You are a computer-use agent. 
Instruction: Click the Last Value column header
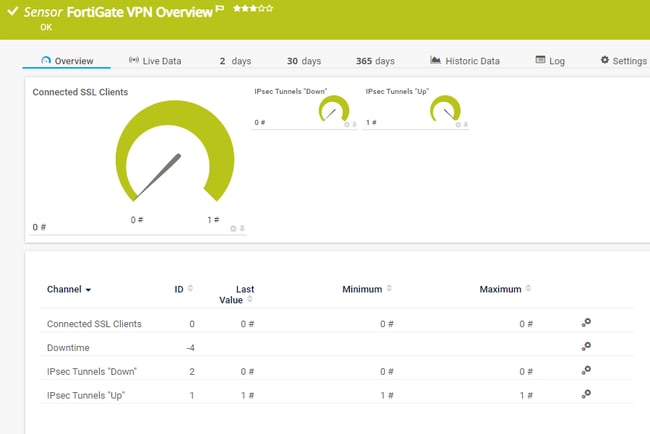coord(237,294)
